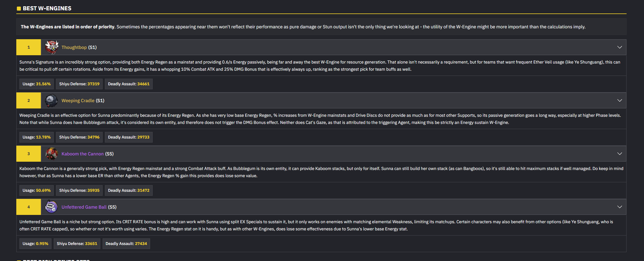Expand the Thoughtbop entry chevron

619,47
